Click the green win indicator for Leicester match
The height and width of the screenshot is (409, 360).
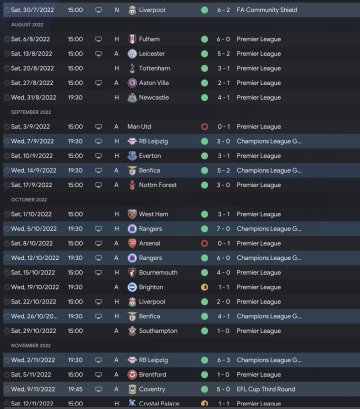click(204, 54)
